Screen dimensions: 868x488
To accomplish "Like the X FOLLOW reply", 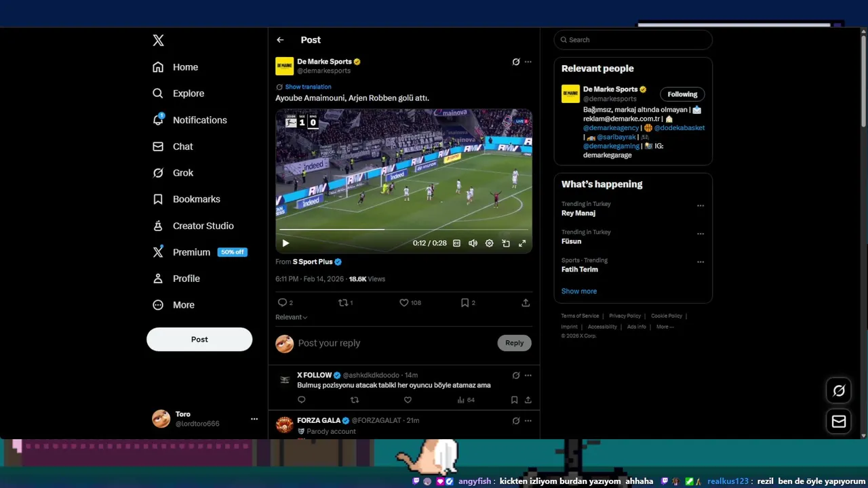I will (408, 400).
